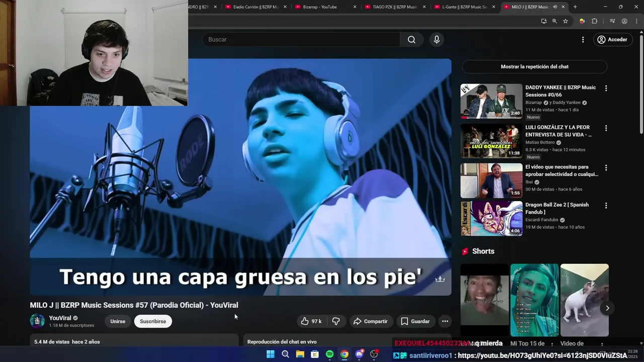Bookmark this page with star
This screenshot has width=644, height=362.
click(x=566, y=21)
